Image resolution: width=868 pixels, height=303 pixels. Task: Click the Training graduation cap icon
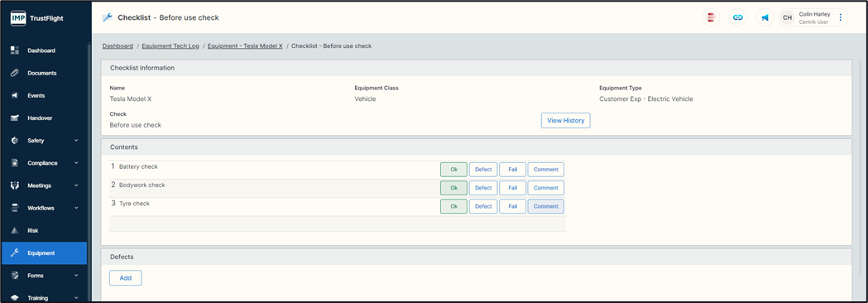pyautogui.click(x=15, y=298)
